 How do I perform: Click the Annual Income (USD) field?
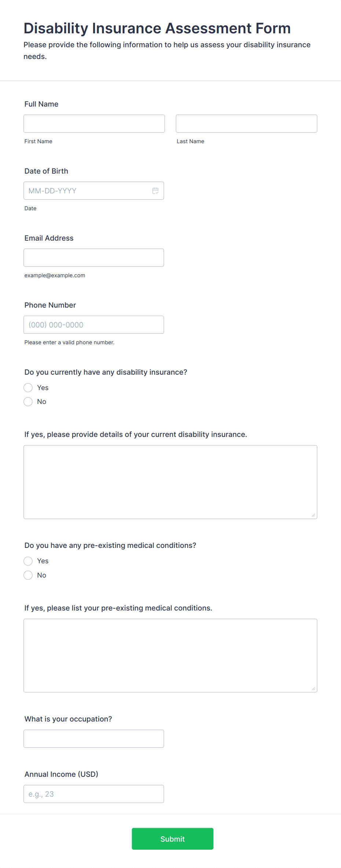[x=94, y=794]
